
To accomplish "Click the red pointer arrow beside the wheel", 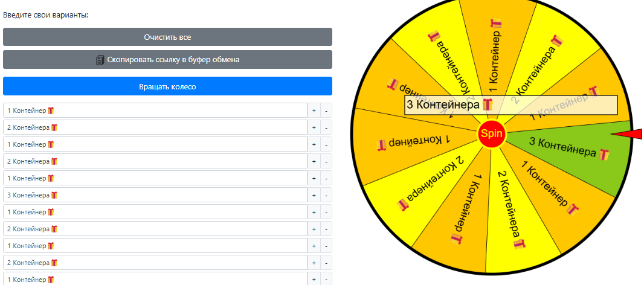I will pos(628,134).
